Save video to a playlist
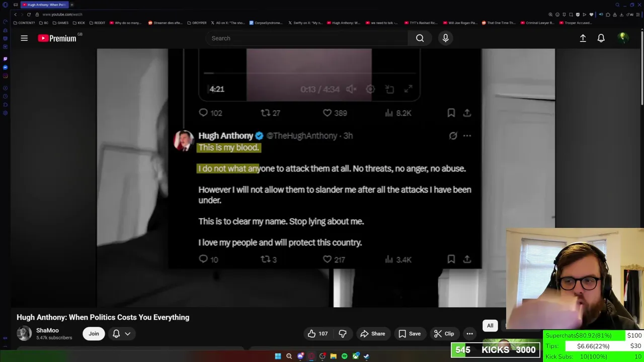 [410, 334]
